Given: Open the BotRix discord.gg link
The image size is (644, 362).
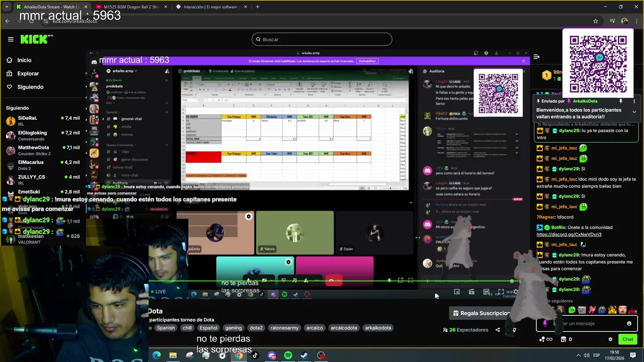Looking at the screenshot, I should click(569, 234).
